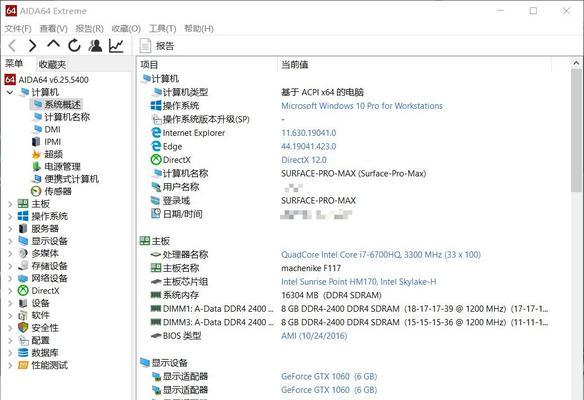Click the first GeForce GTX 1060 link

click(x=329, y=377)
